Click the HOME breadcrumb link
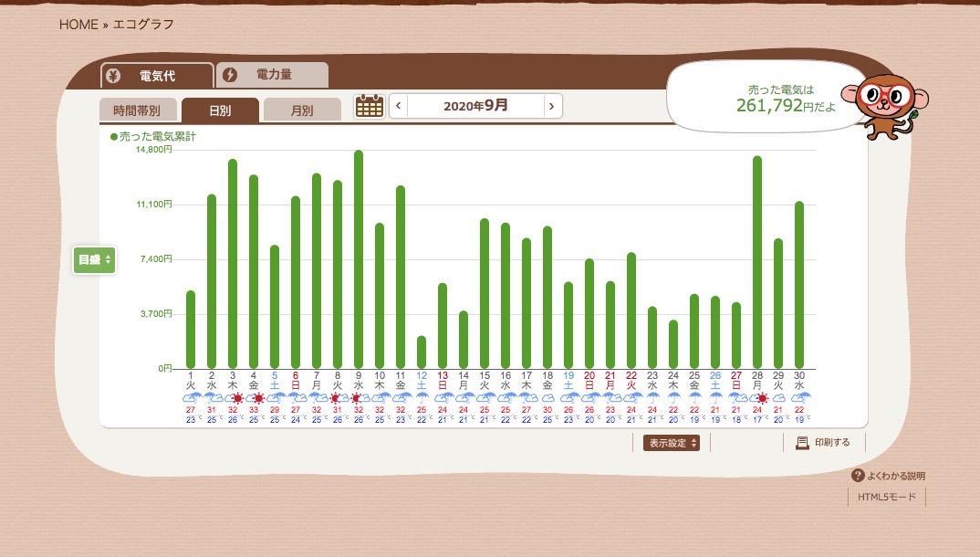This screenshot has height=557, width=980. (x=78, y=25)
